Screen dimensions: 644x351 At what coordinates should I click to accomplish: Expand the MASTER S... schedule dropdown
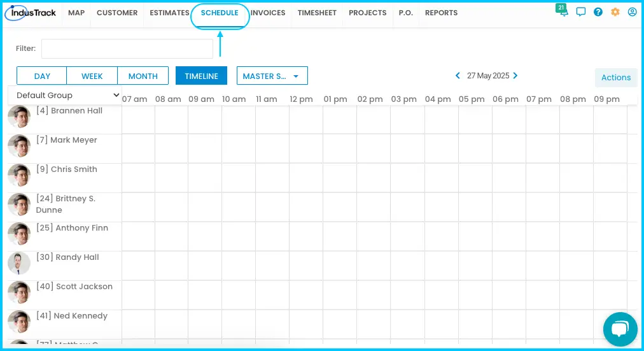(272, 76)
